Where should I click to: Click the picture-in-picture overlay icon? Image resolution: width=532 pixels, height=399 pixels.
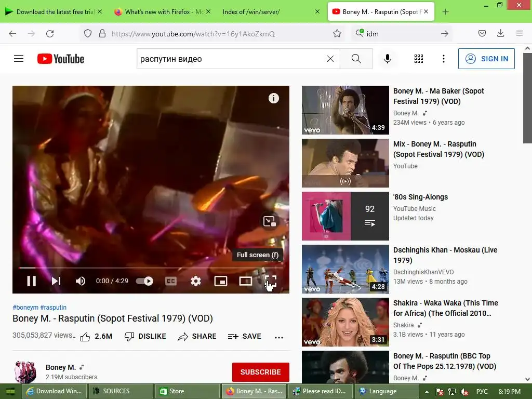[x=270, y=221]
